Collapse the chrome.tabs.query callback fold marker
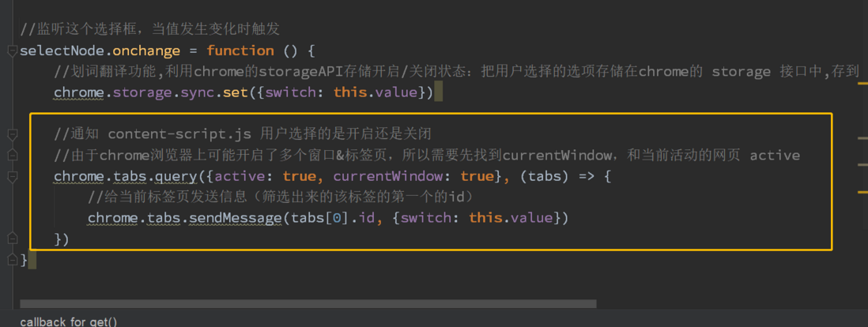Image resolution: width=868 pixels, height=327 pixels. click(x=12, y=177)
